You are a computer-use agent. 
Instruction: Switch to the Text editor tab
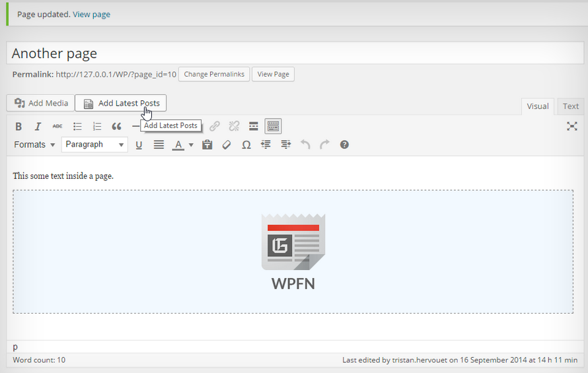570,106
